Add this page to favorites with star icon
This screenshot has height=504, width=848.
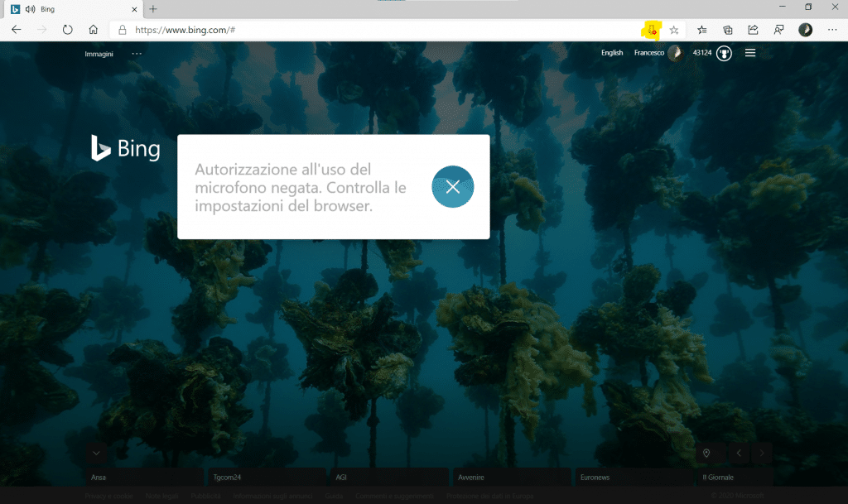(x=674, y=30)
